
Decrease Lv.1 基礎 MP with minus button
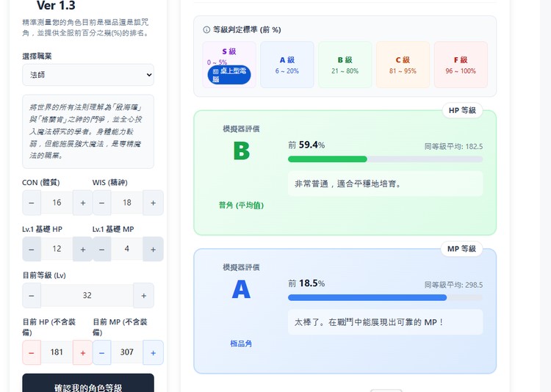pyautogui.click(x=102, y=249)
